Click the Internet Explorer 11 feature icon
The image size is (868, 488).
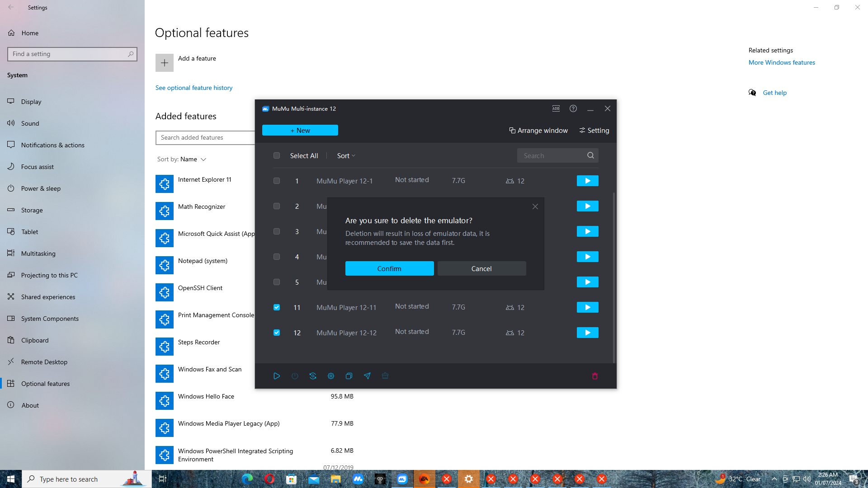click(x=165, y=184)
